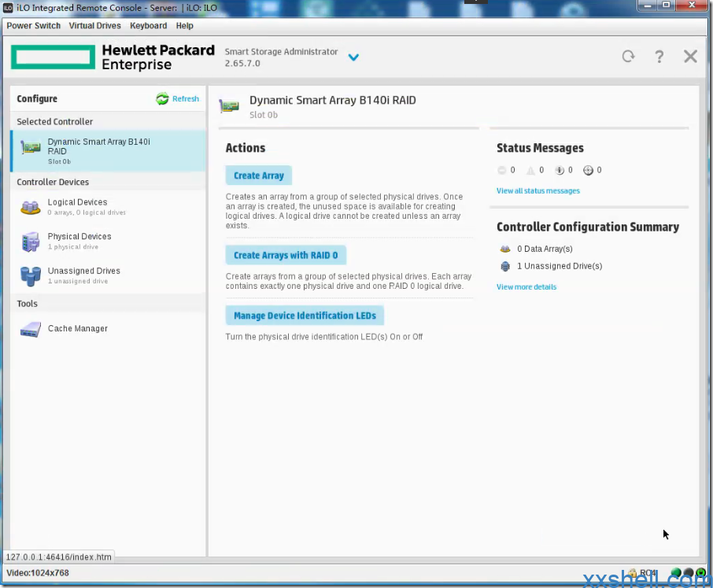Click the Unassigned Drives cylinders icon

pos(31,276)
